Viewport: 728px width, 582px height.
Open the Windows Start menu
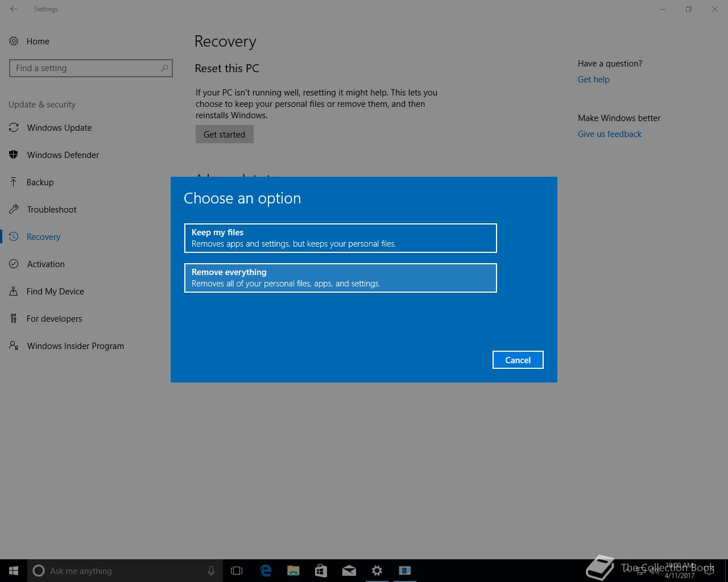point(14,571)
